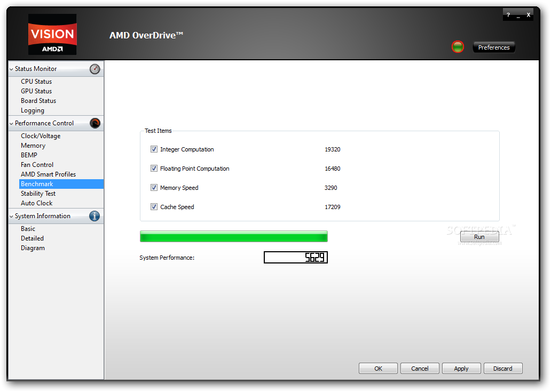Go to Clock/Voltage settings
Screen dimensions: 551x392
[x=41, y=136]
